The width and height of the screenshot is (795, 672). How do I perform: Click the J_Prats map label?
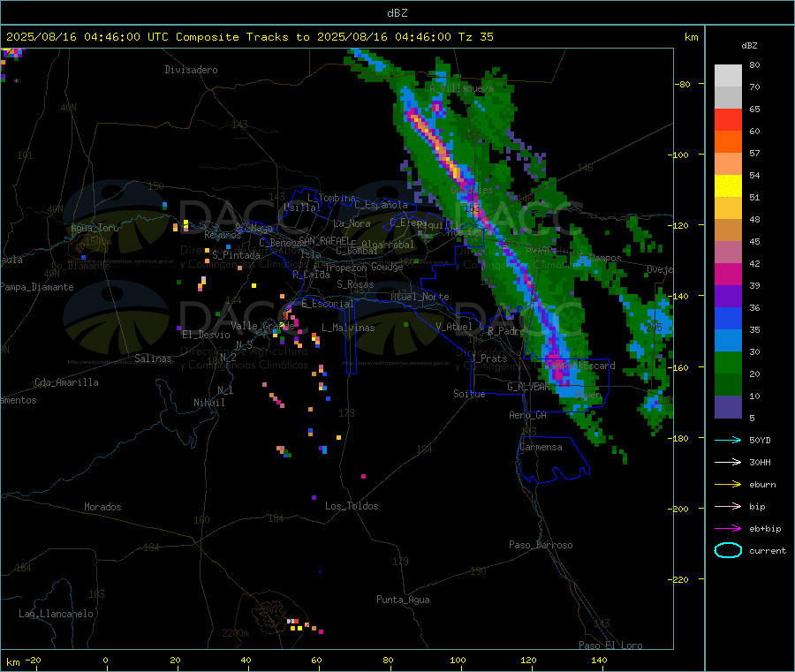pos(488,358)
